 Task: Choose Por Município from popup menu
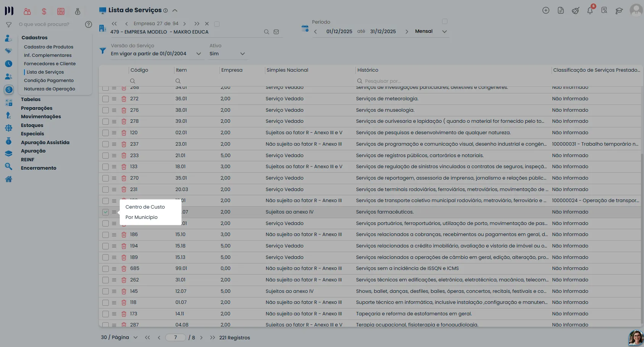coord(142,217)
